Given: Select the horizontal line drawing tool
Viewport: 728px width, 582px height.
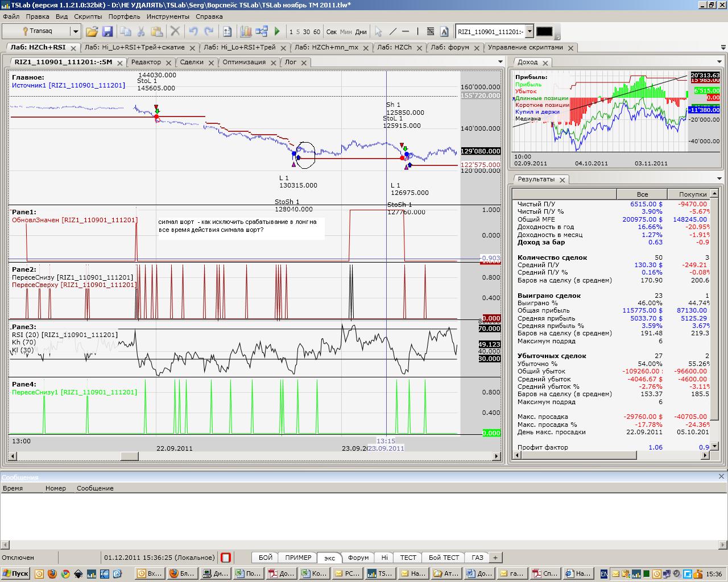Looking at the screenshot, I should tap(405, 32).
